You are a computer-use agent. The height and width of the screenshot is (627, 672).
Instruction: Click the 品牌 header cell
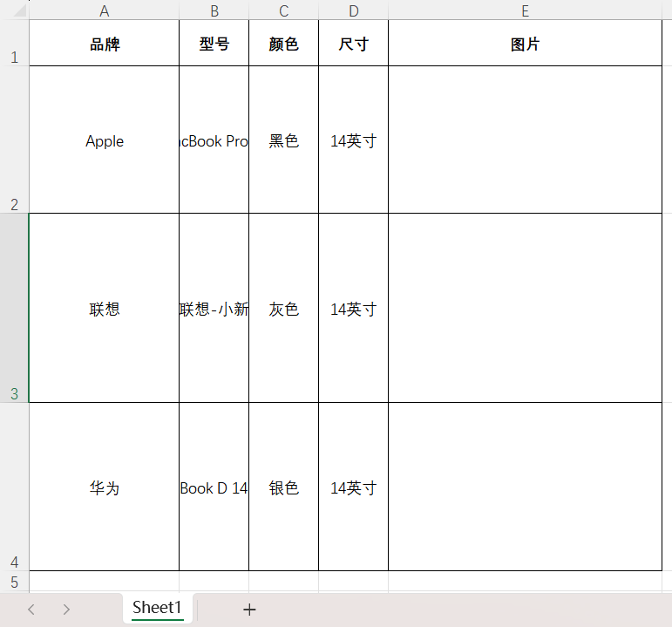click(x=104, y=44)
